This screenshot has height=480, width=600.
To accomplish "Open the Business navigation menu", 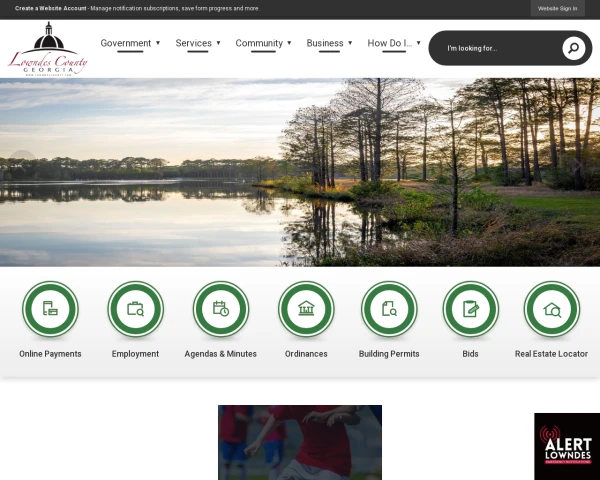I will click(x=329, y=43).
